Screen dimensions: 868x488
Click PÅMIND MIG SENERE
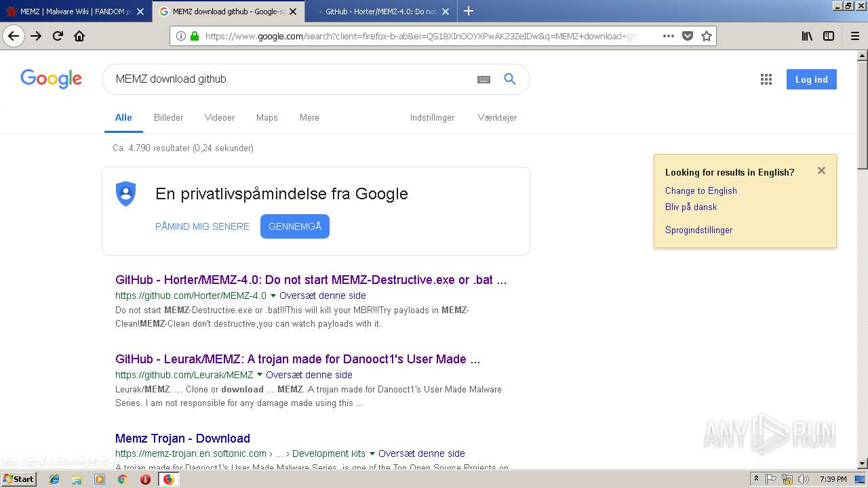(x=202, y=226)
